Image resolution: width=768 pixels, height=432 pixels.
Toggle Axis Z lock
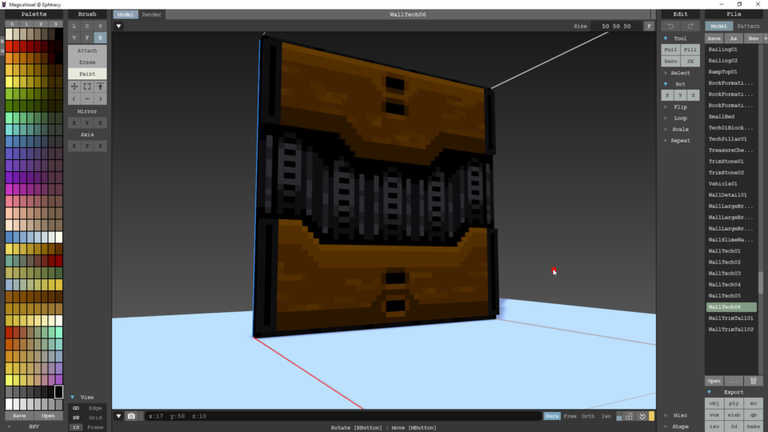coord(100,146)
